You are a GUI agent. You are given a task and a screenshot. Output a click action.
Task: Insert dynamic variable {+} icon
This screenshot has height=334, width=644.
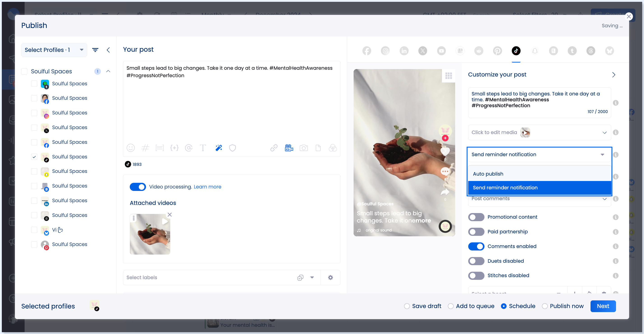point(174,148)
